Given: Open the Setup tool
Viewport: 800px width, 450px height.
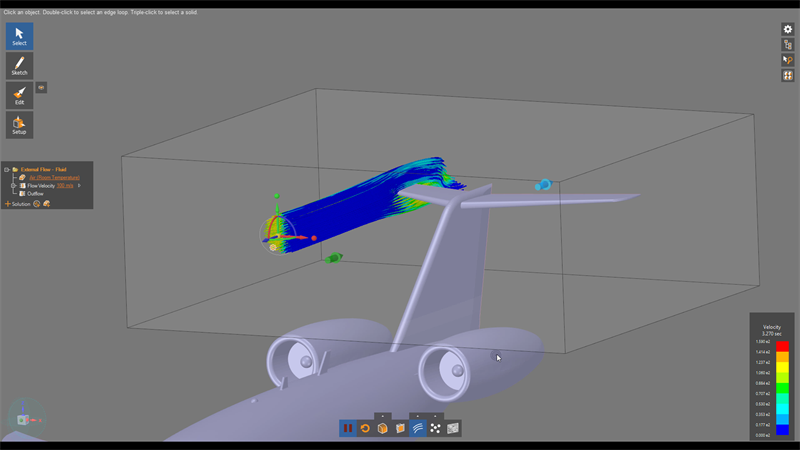Looking at the screenshot, I should tap(19, 125).
